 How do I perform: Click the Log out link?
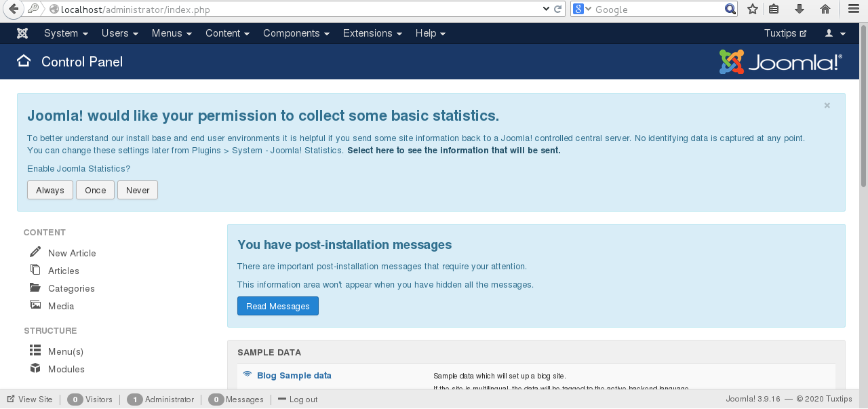point(304,400)
